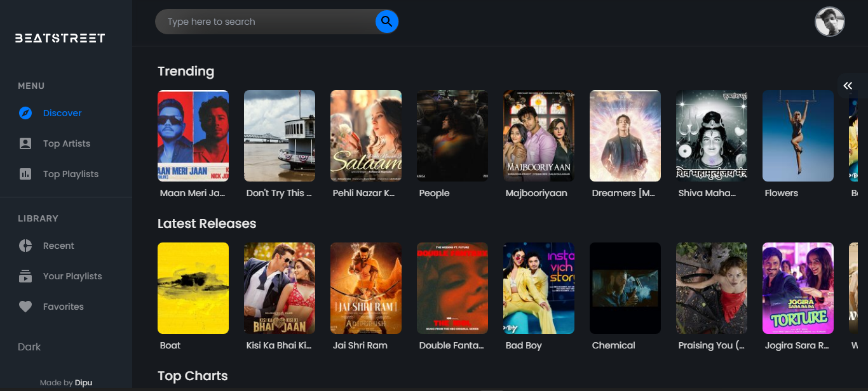Viewport: 868px width, 391px height.
Task: Click the Flowers song title text
Action: [782, 193]
